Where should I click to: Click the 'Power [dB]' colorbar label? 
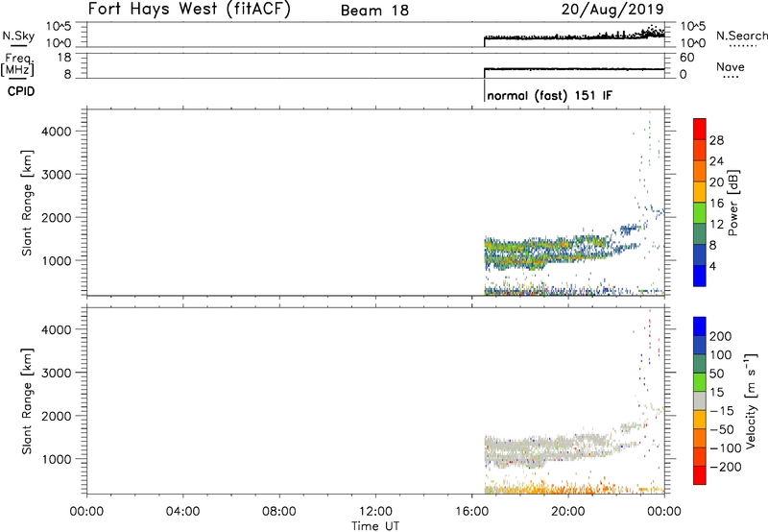pyautogui.click(x=732, y=203)
